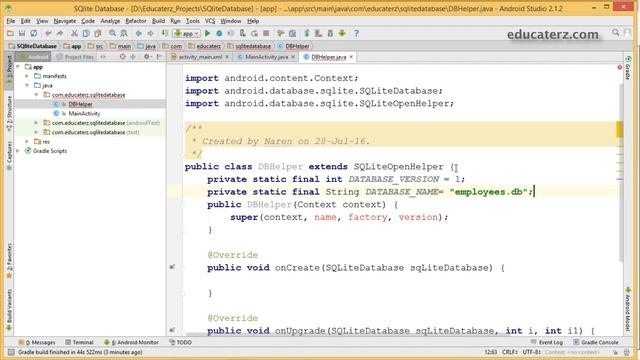Open the project panel settings gear
The width and height of the screenshot is (640, 360).
coord(147,57)
